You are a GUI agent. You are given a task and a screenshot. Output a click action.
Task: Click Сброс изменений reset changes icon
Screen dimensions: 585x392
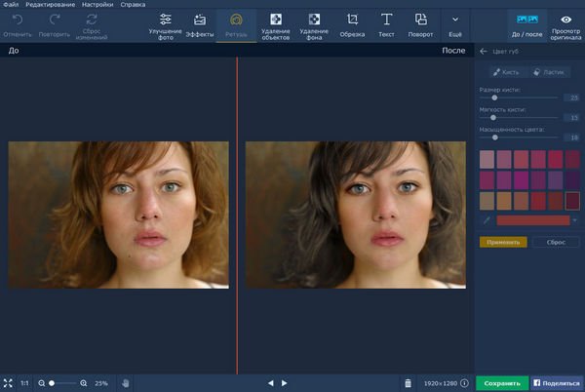92,20
